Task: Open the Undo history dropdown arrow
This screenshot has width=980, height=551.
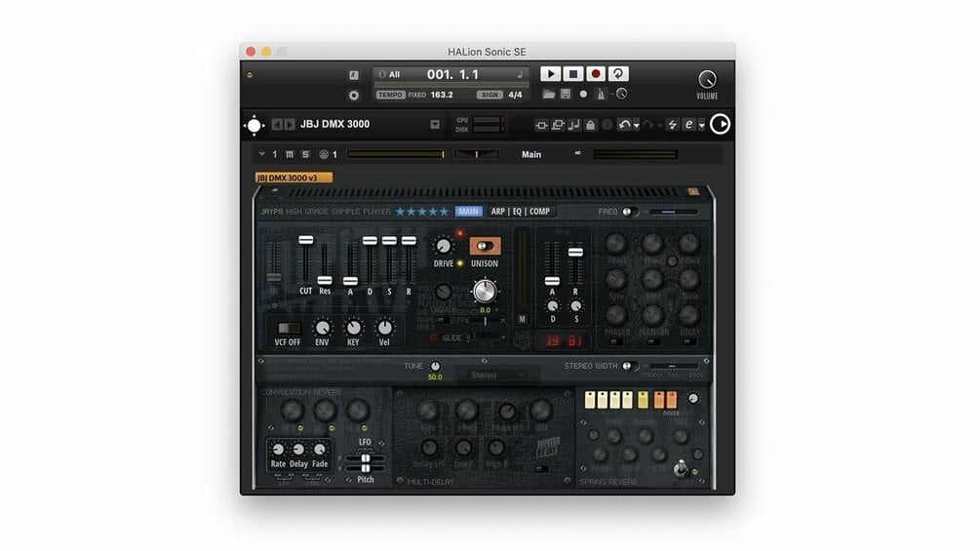Action: pyautogui.click(x=636, y=126)
